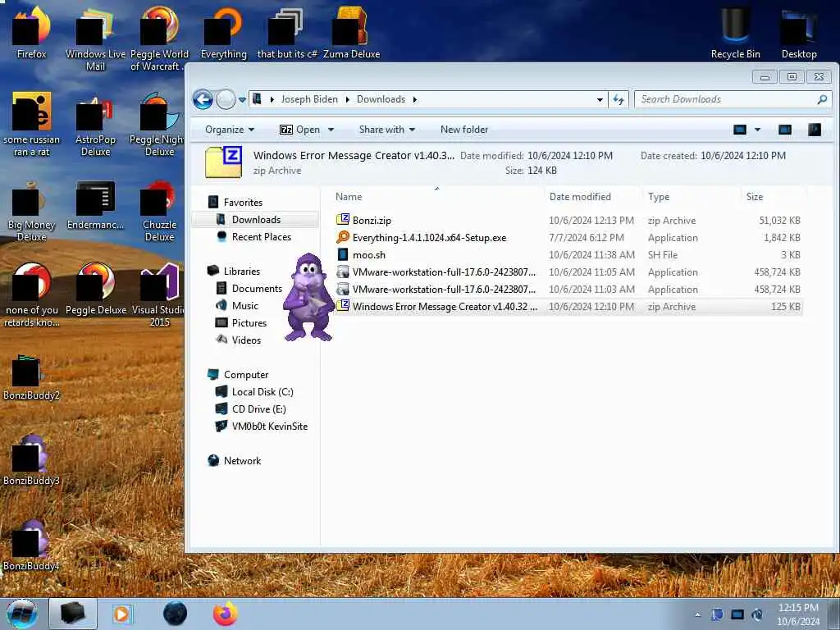
Task: Toggle the preview pane button
Action: [785, 130]
